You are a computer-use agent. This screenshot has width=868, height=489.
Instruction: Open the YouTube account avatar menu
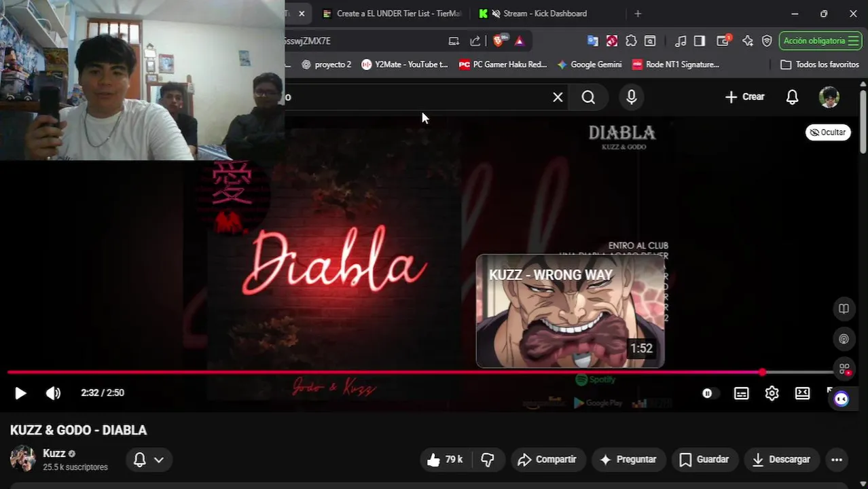(x=829, y=97)
